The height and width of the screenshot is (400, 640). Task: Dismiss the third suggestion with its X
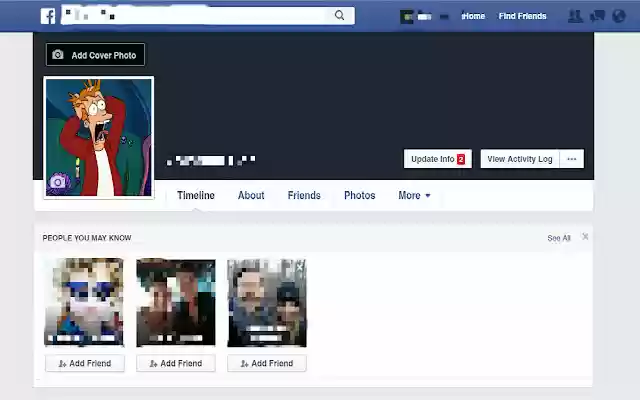click(x=300, y=267)
